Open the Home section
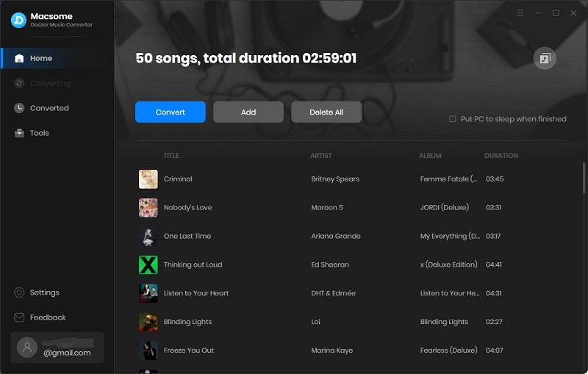 [57, 58]
